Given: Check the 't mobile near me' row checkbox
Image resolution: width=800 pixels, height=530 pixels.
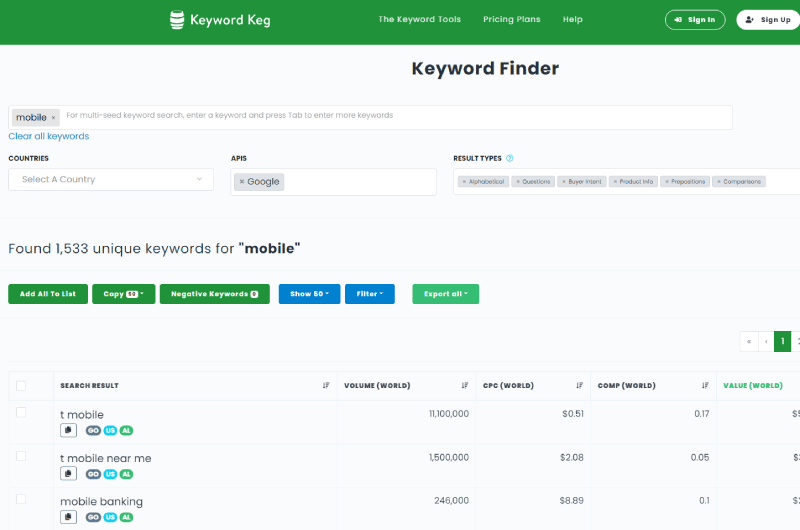Looking at the screenshot, I should point(21,456).
